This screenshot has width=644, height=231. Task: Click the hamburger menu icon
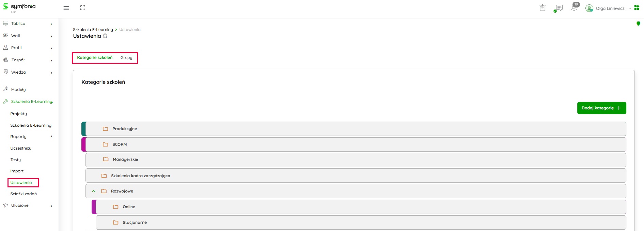point(66,8)
